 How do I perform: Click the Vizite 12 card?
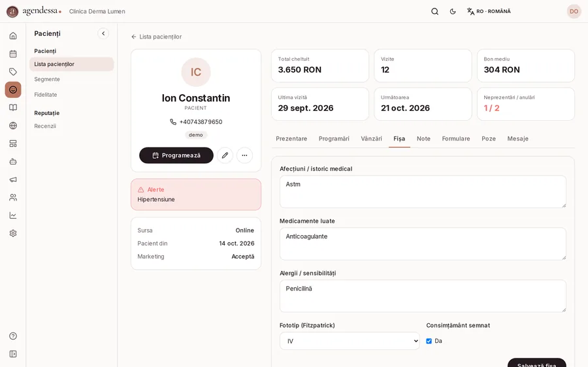click(423, 65)
